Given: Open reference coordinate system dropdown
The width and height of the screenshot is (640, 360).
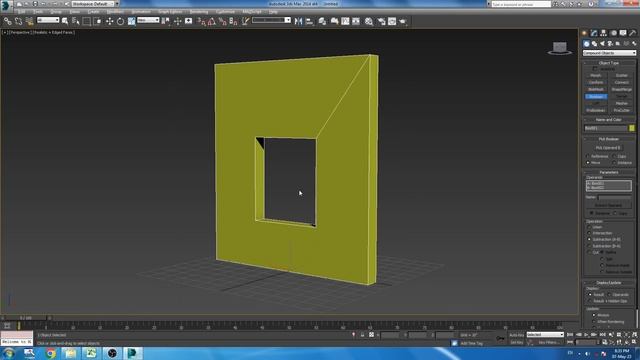Looking at the screenshot, I should pos(148,20).
